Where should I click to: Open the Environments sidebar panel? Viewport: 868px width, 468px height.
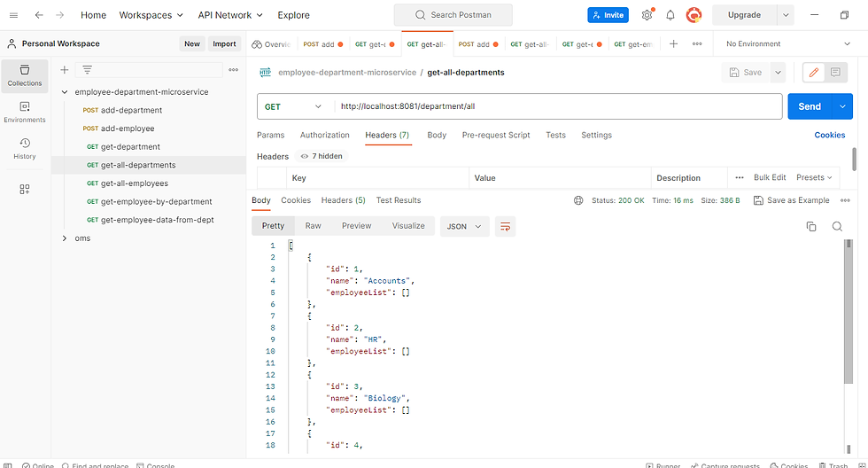[x=25, y=112]
